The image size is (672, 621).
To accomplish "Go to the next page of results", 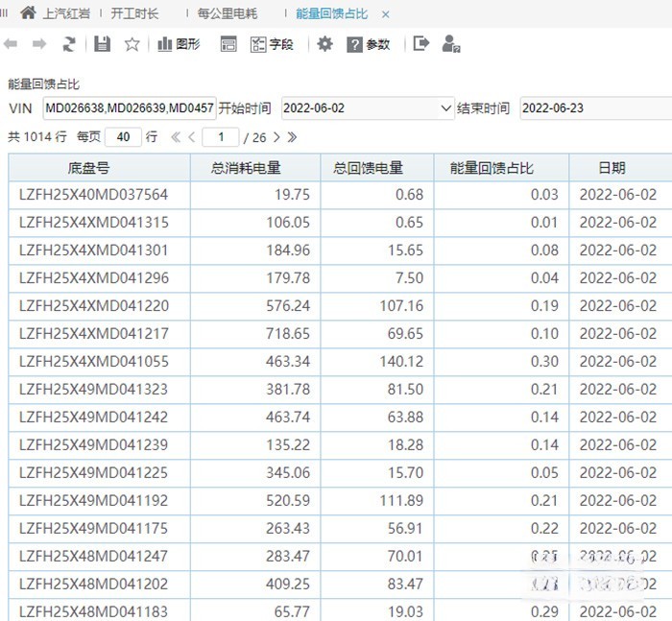I will 276,137.
